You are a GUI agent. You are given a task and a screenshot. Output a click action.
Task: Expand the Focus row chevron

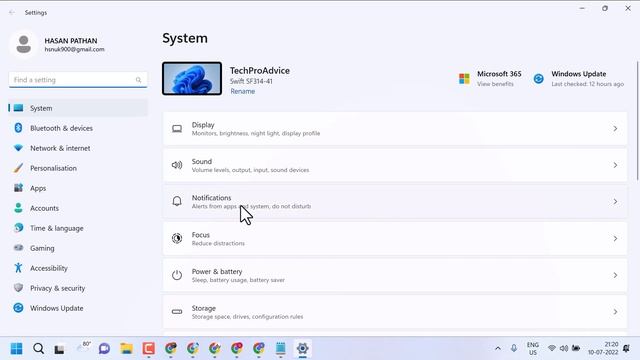coord(615,238)
